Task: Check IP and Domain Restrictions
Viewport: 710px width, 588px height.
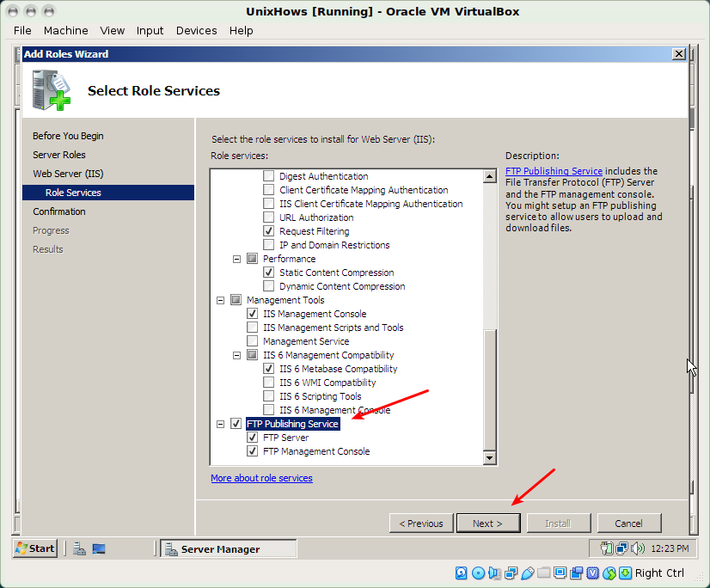Action: pyautogui.click(x=268, y=245)
